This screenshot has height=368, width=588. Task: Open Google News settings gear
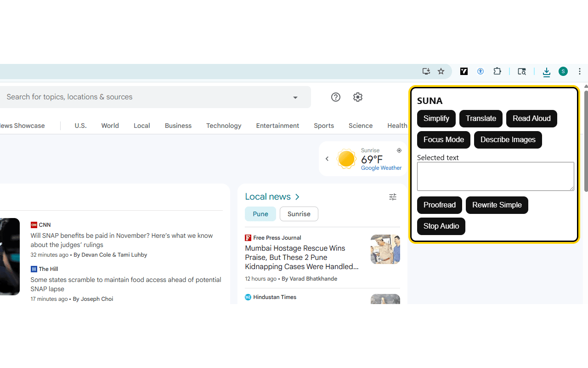358,97
